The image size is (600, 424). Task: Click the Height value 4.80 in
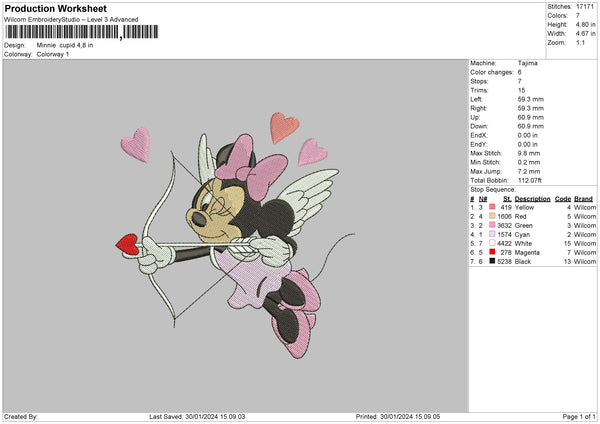click(x=585, y=24)
